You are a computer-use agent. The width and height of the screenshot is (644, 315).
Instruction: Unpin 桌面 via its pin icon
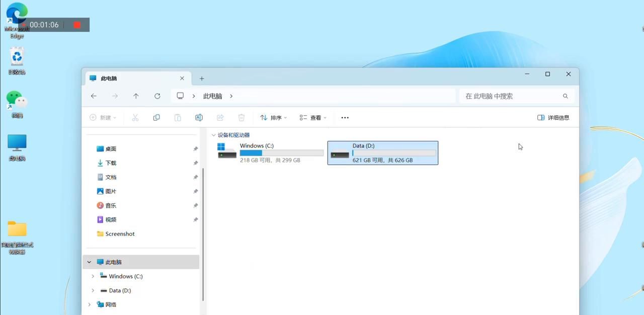coord(195,149)
